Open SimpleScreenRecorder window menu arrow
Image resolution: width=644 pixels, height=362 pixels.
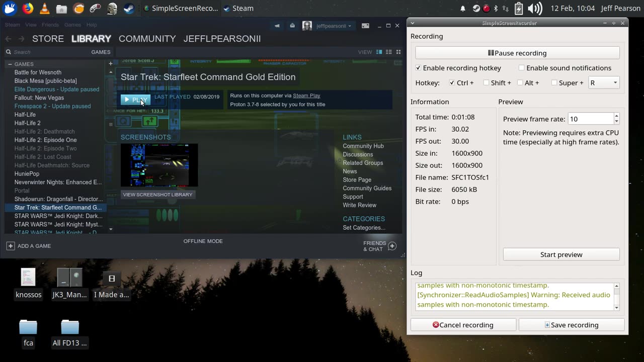click(412, 23)
